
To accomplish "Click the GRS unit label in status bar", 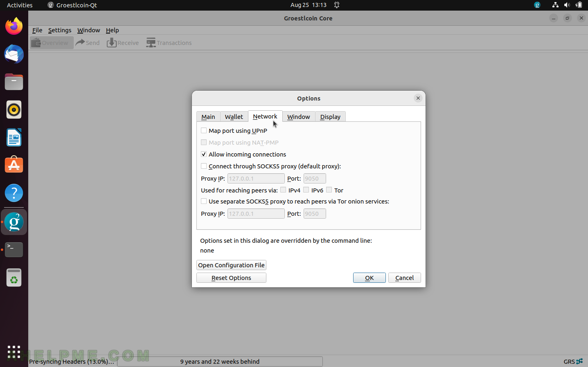I will (x=569, y=362).
